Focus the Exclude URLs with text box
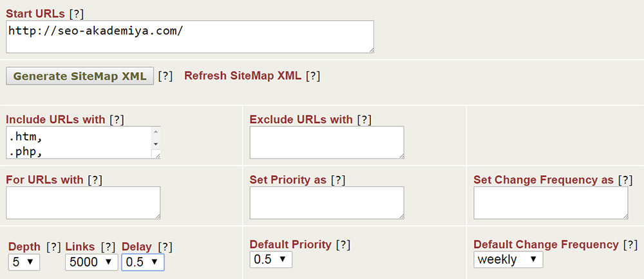This screenshot has width=644, height=279. click(x=327, y=142)
